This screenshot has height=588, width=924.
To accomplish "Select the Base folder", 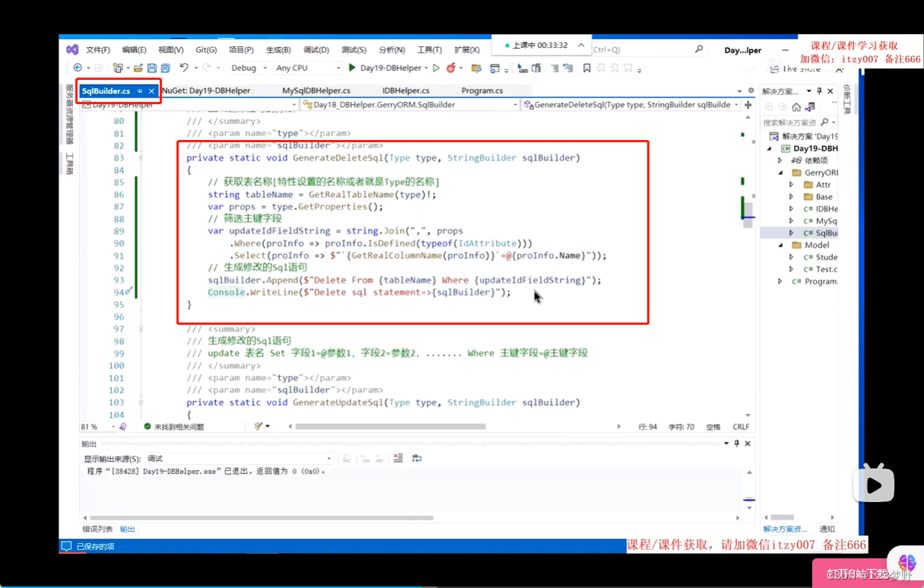I will coord(824,197).
